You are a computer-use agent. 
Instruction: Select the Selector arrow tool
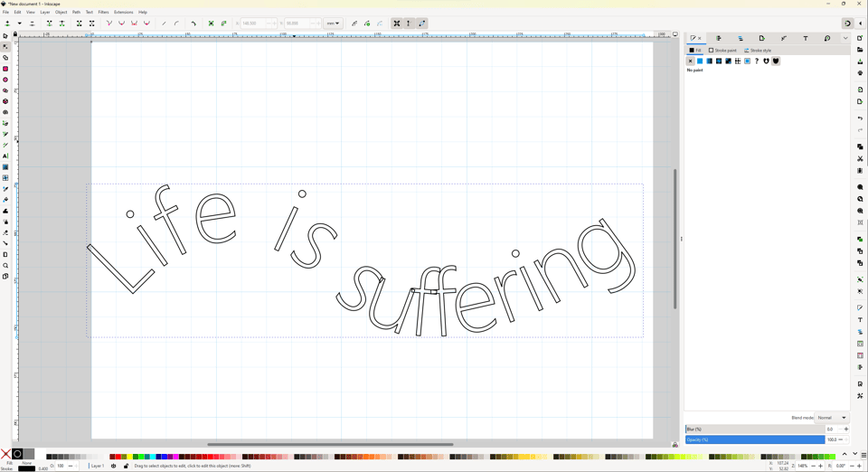pos(5,36)
